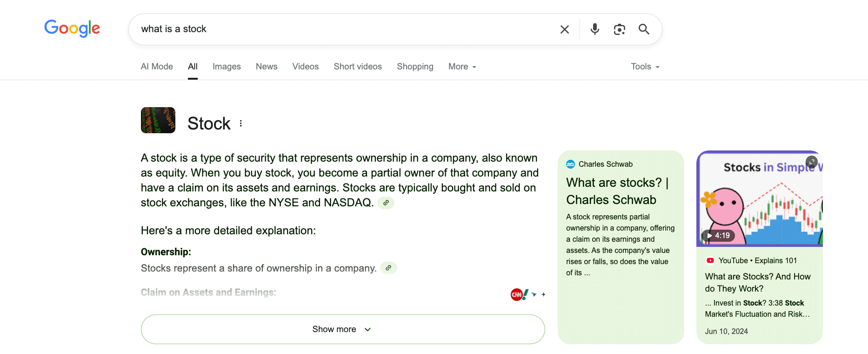Expand overview with Show more
The height and width of the screenshot is (354, 868).
(x=342, y=329)
